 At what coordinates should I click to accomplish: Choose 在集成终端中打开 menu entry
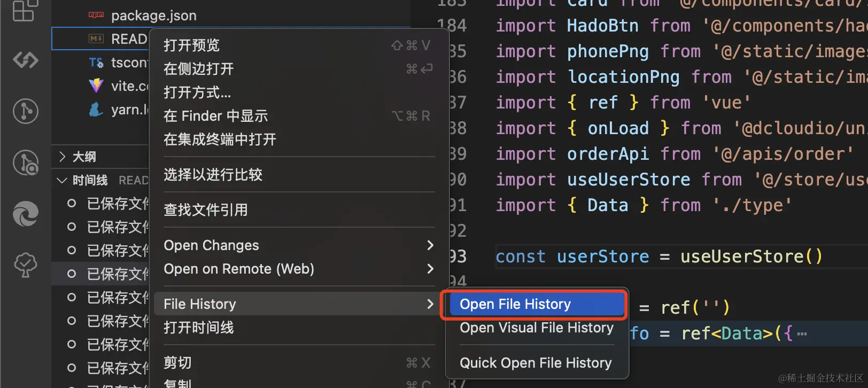299,139
